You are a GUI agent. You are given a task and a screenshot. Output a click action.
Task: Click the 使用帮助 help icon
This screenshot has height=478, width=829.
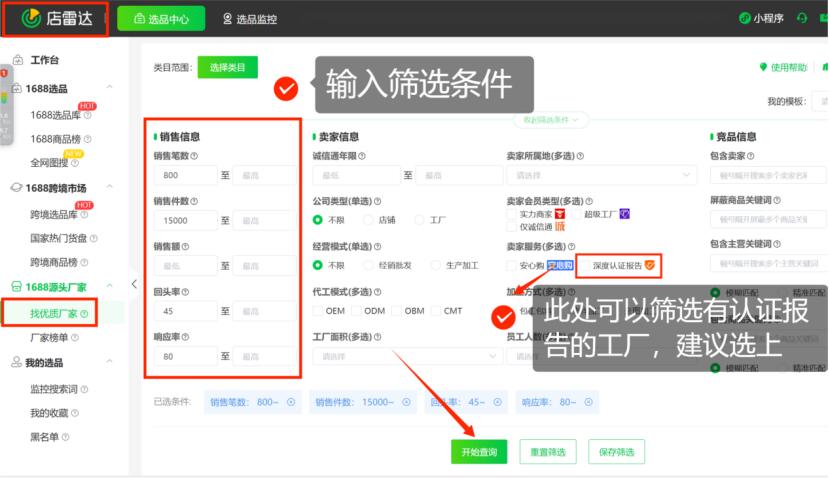763,67
